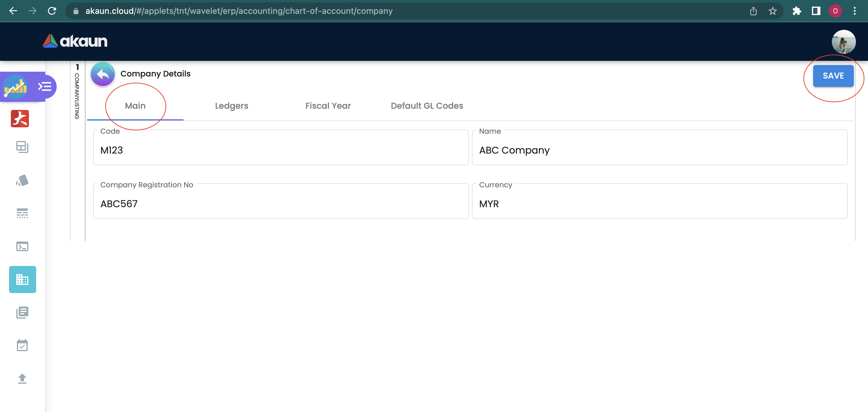The height and width of the screenshot is (412, 868).
Task: Click the user profile avatar
Action: coord(843,42)
